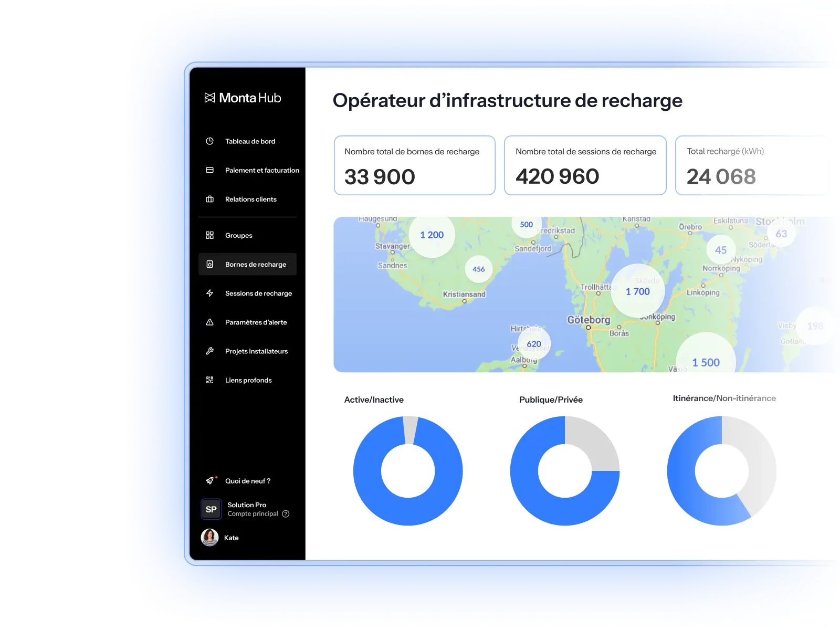Click the Quoi de neuf rocket icon
840x630 pixels.
coord(210,480)
